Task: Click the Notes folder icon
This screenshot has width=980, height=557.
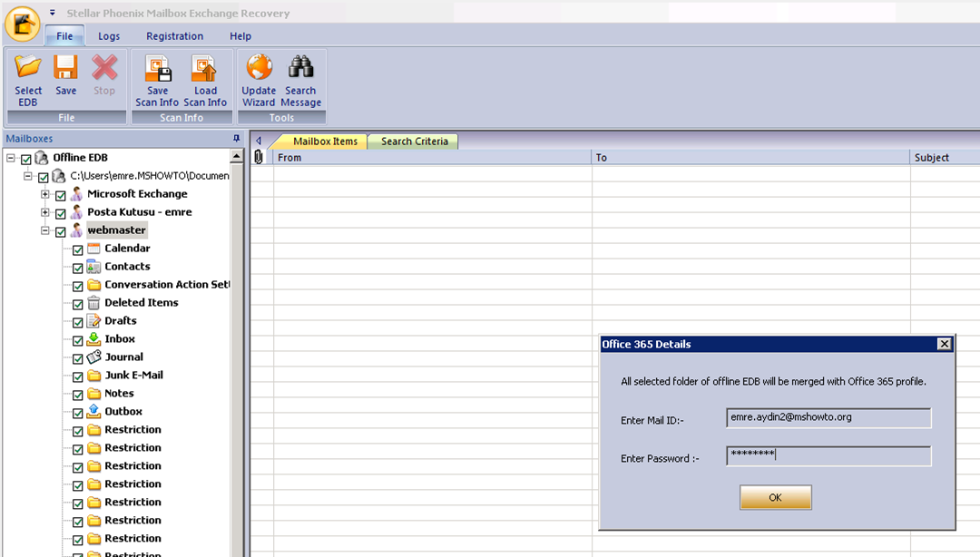Action: [93, 393]
